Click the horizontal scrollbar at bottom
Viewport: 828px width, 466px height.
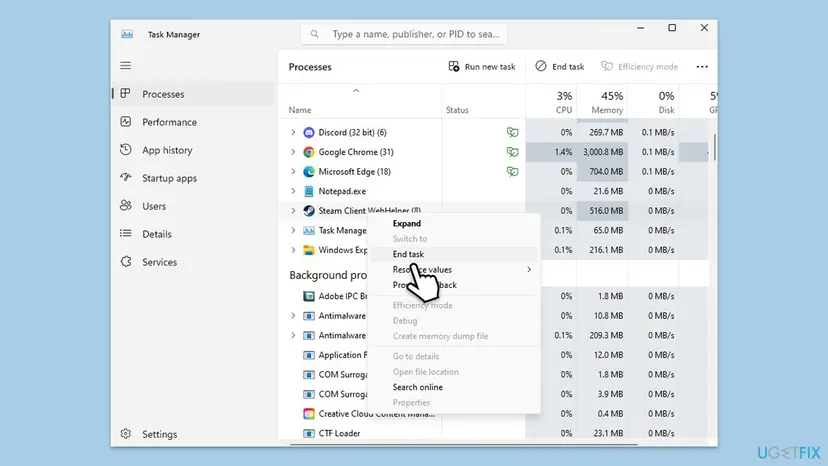click(x=464, y=444)
